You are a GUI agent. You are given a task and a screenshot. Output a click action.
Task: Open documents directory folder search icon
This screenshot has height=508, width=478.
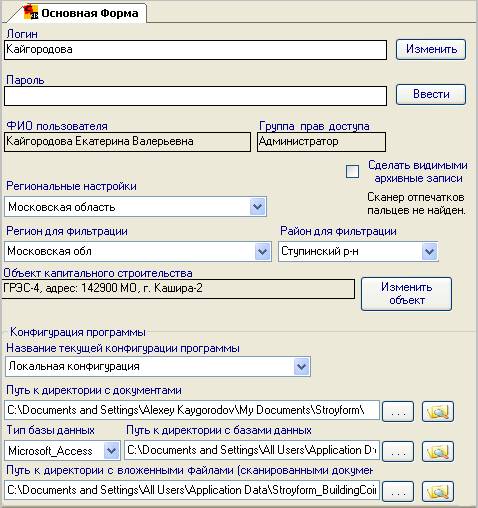point(438,412)
